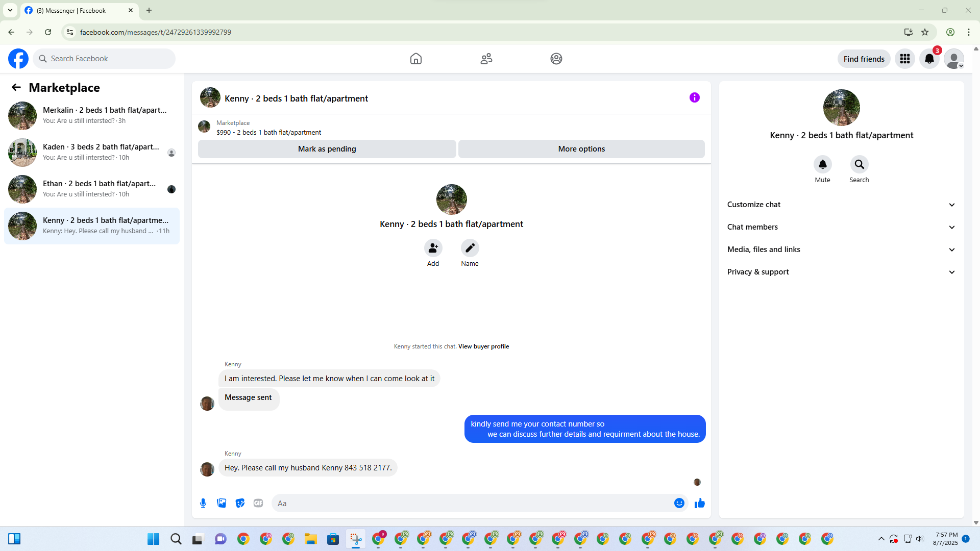Open More options for the listing
Screen dimensions: 980x551
pos(581,149)
